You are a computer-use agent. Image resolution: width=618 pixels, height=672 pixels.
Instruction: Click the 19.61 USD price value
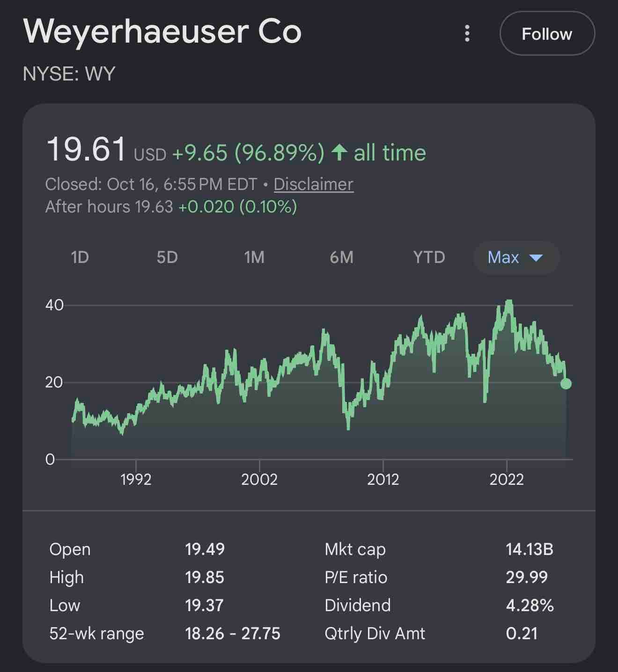[106, 150]
